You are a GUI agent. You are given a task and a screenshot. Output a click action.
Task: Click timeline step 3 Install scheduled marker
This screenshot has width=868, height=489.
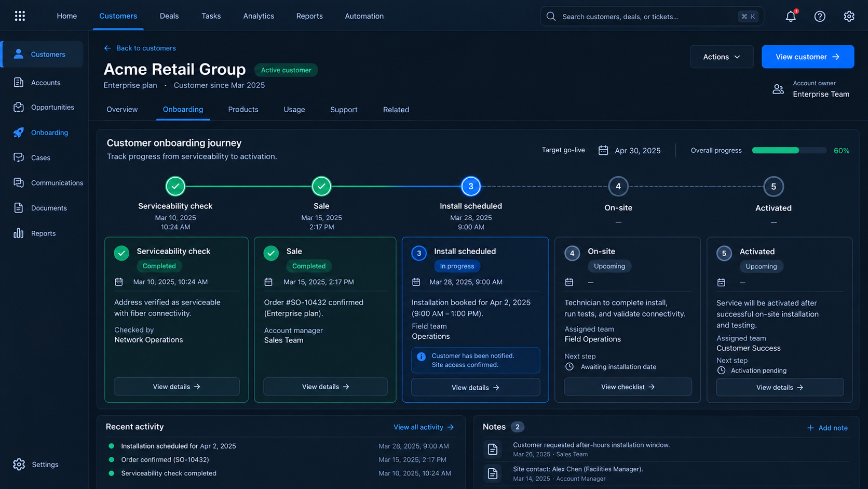coord(471,186)
